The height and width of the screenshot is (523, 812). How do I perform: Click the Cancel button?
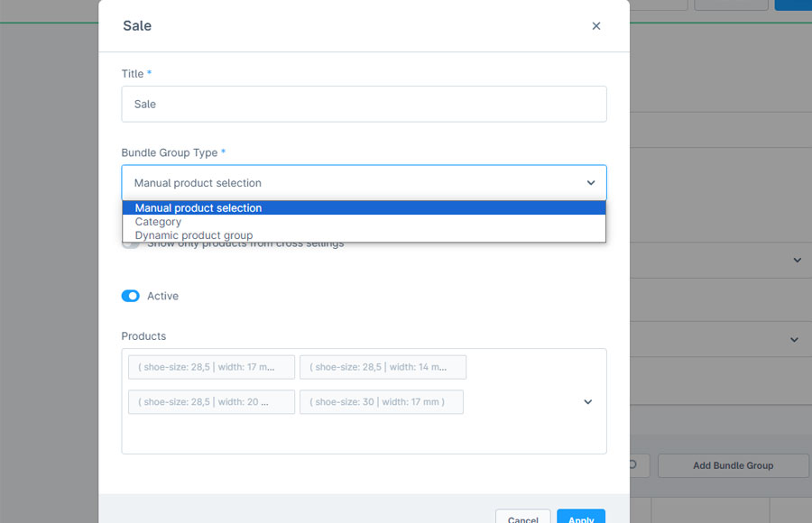pos(522,518)
